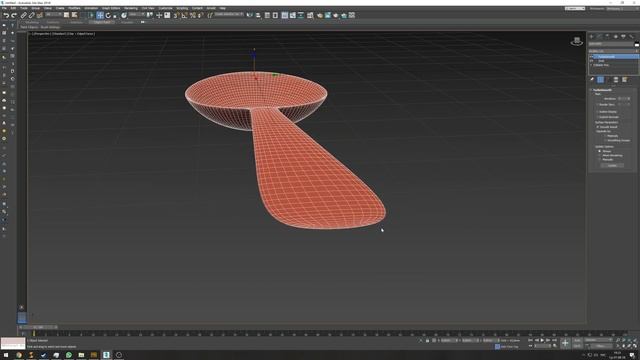Click the Render Production teapot icon
The image size is (640, 360).
pyautogui.click(x=336, y=15)
